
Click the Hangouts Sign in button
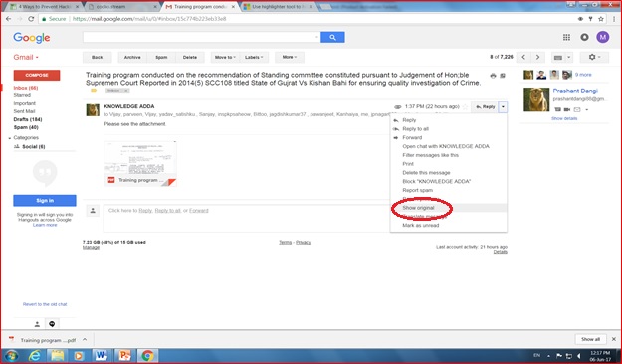45,200
